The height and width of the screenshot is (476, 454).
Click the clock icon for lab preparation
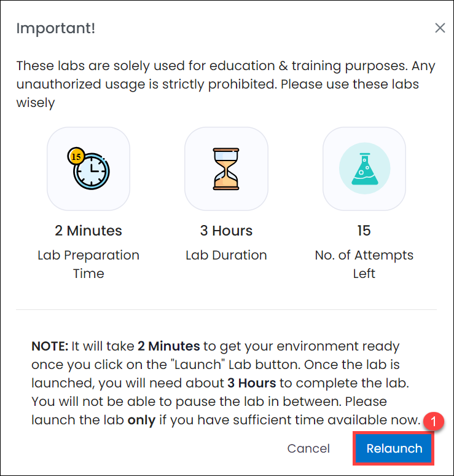[88, 169]
